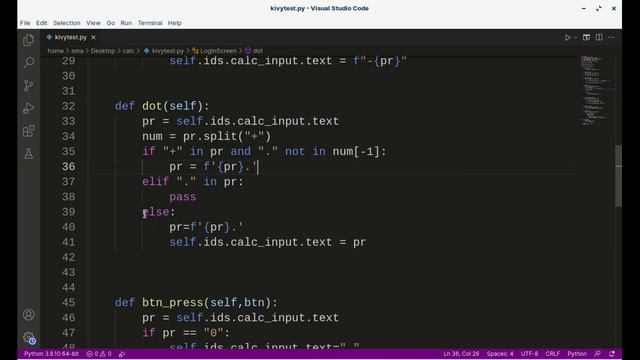Select language mode Python in status bar
This screenshot has width=640, height=360.
click(x=577, y=354)
